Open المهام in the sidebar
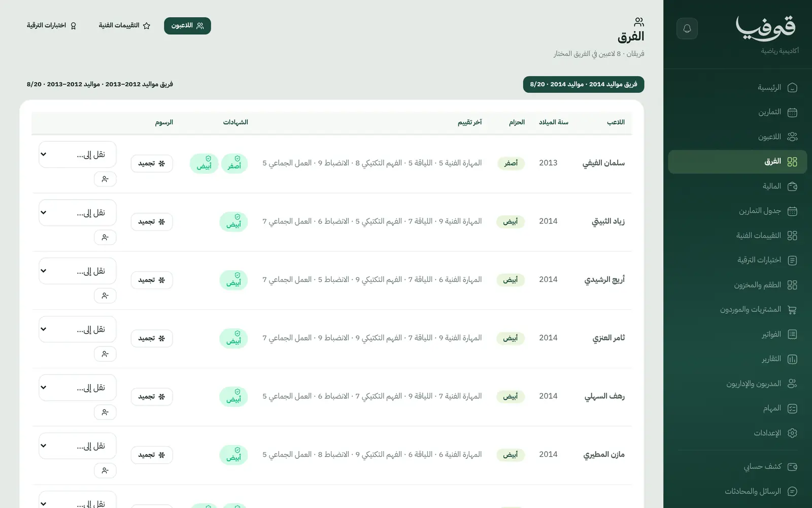 click(x=737, y=408)
